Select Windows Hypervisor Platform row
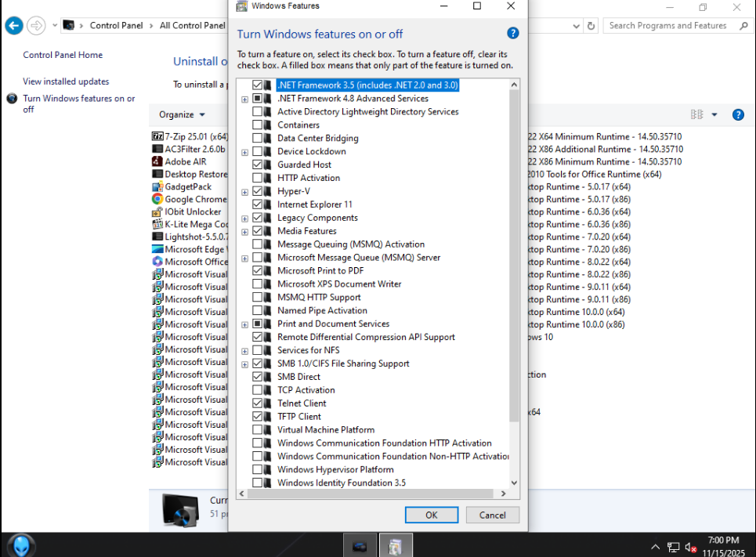This screenshot has width=756, height=557. pyautogui.click(x=335, y=470)
